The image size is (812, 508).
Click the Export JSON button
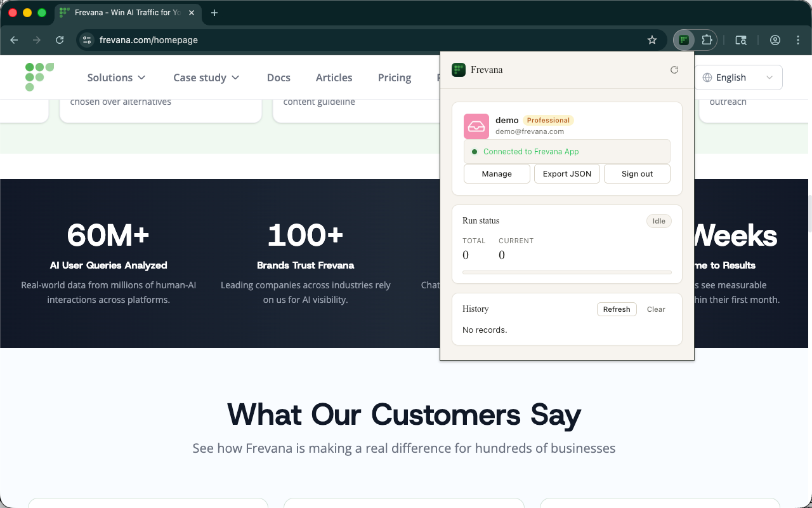click(567, 174)
